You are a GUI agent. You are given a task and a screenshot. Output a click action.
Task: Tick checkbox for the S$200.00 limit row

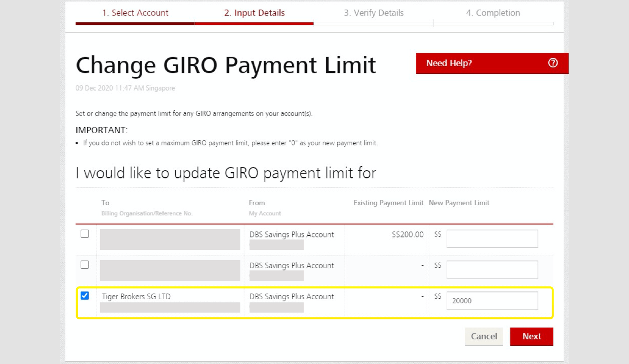85,234
